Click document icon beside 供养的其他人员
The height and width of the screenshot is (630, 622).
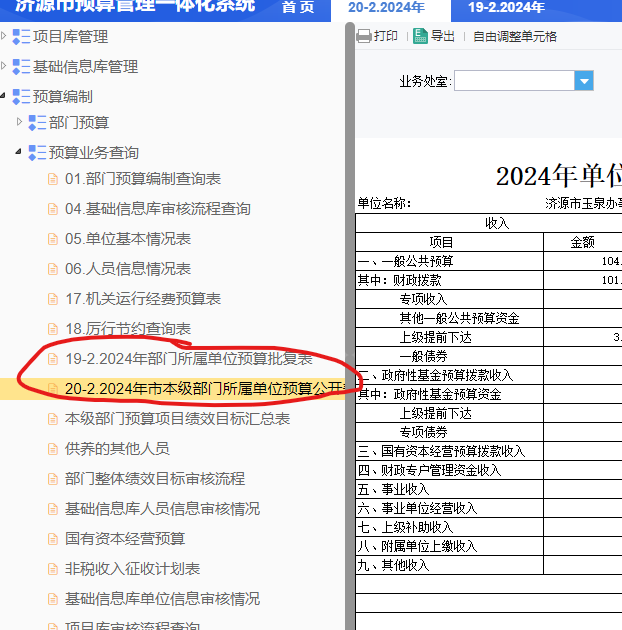click(x=53, y=449)
